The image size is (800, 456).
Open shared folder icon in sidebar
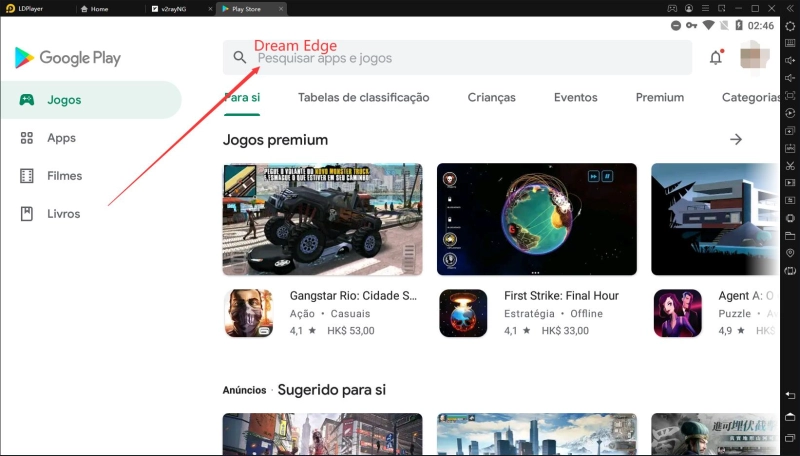pos(790,236)
